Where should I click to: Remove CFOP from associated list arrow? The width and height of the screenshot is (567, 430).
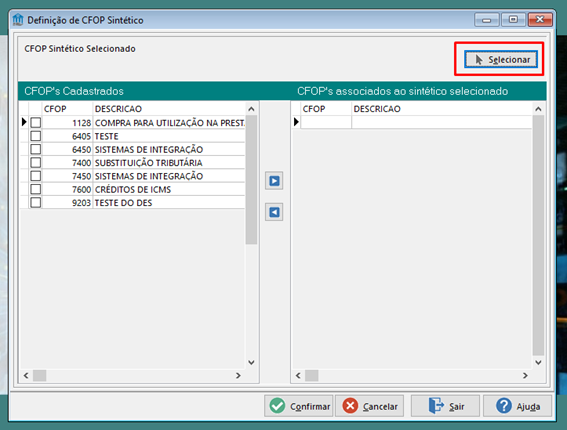coord(274,212)
